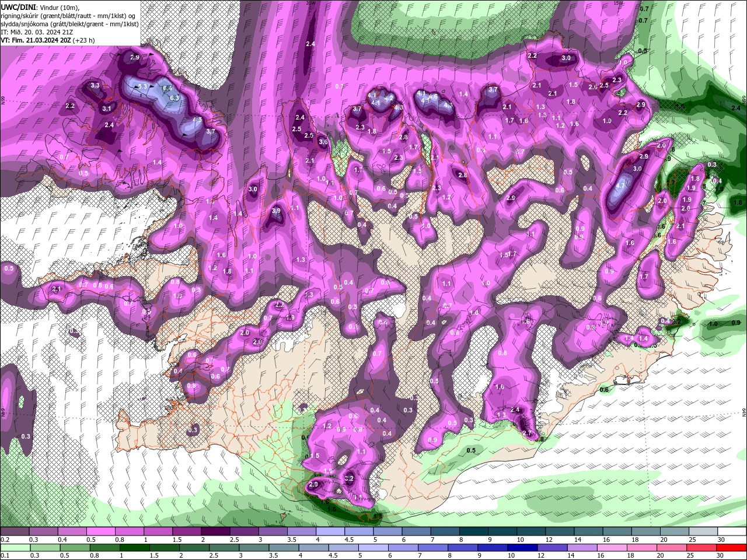Click the upper legend swatch between 0.5 and 0.8
Viewport: 747px width, 560px height.
100,531
